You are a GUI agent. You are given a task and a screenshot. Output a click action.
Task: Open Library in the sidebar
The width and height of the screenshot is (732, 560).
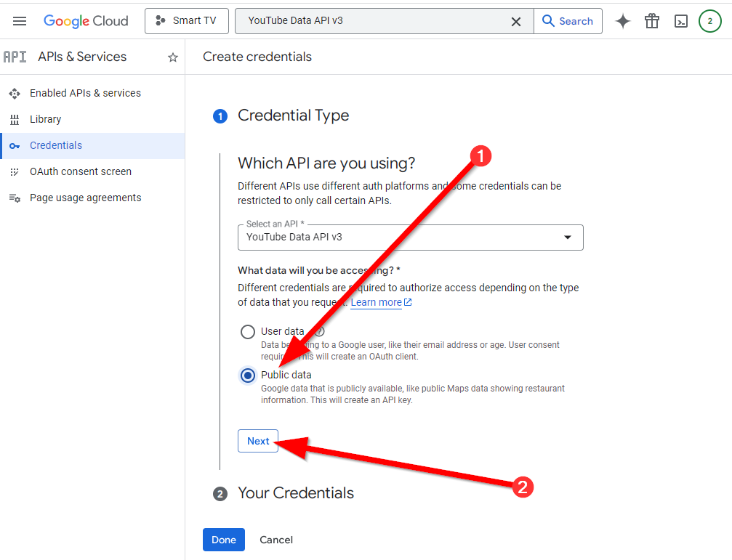pos(45,119)
